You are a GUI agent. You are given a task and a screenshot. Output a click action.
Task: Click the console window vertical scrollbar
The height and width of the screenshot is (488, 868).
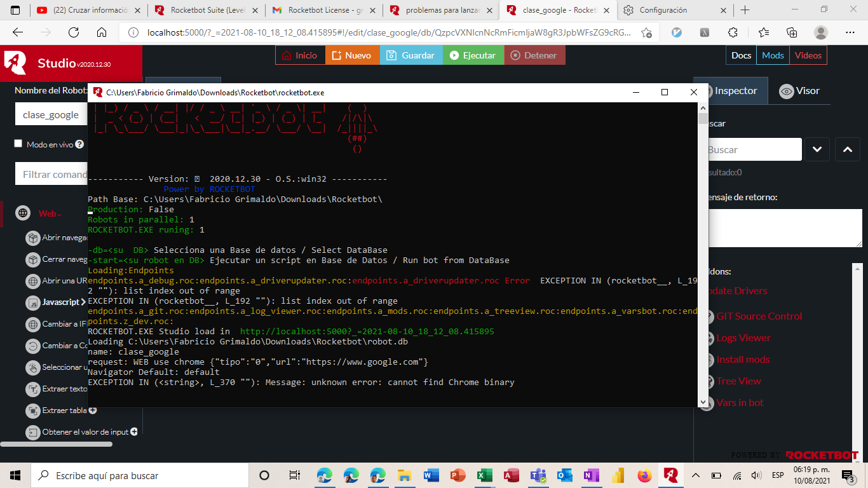[x=702, y=254]
